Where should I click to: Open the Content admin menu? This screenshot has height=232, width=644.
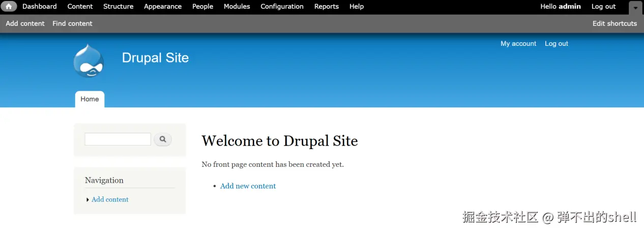[80, 7]
